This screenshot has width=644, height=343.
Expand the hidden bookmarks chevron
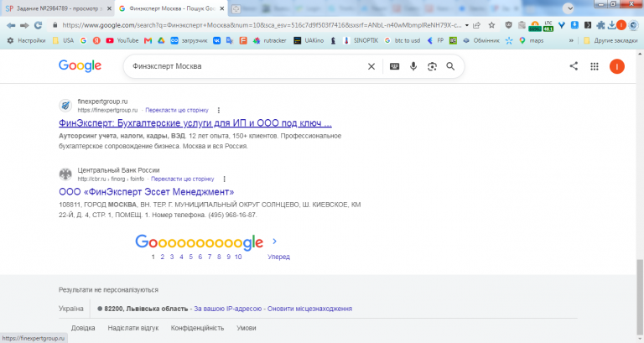tap(571, 40)
